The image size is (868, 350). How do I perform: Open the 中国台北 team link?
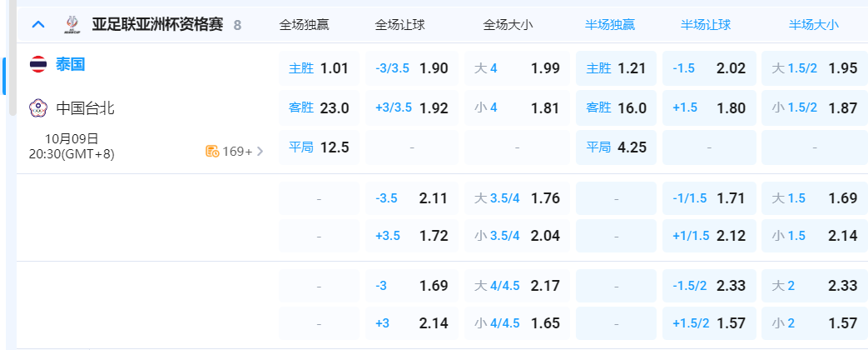pos(85,107)
